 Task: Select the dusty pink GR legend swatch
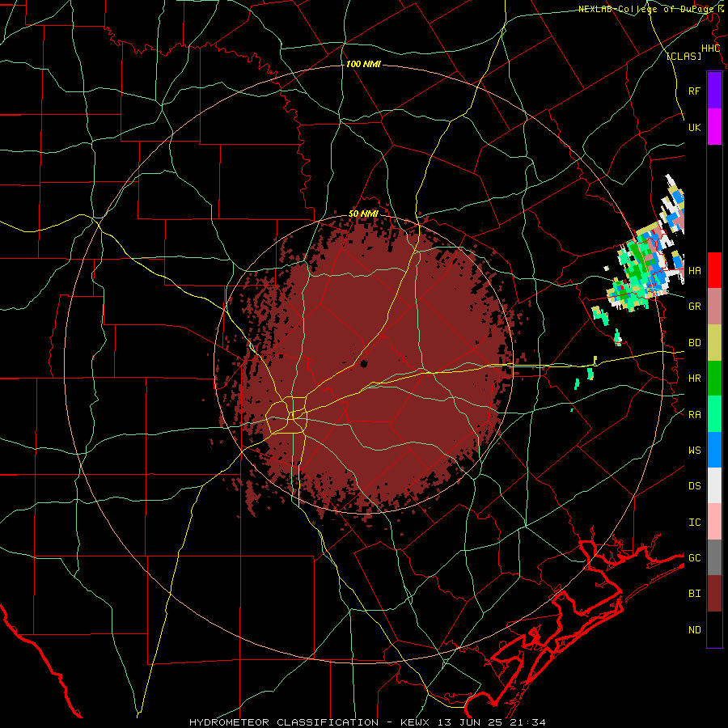click(x=714, y=306)
